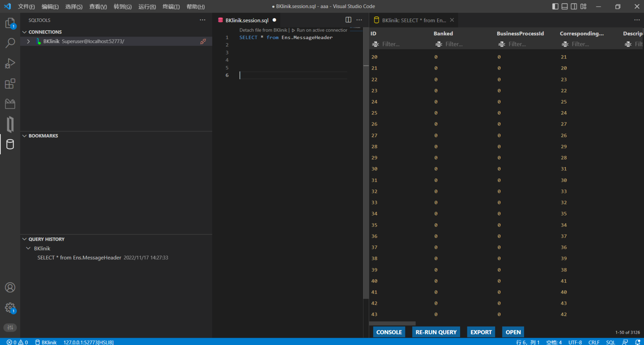This screenshot has height=345, width=644.
Task: Click the EXPORT button
Action: (481, 332)
